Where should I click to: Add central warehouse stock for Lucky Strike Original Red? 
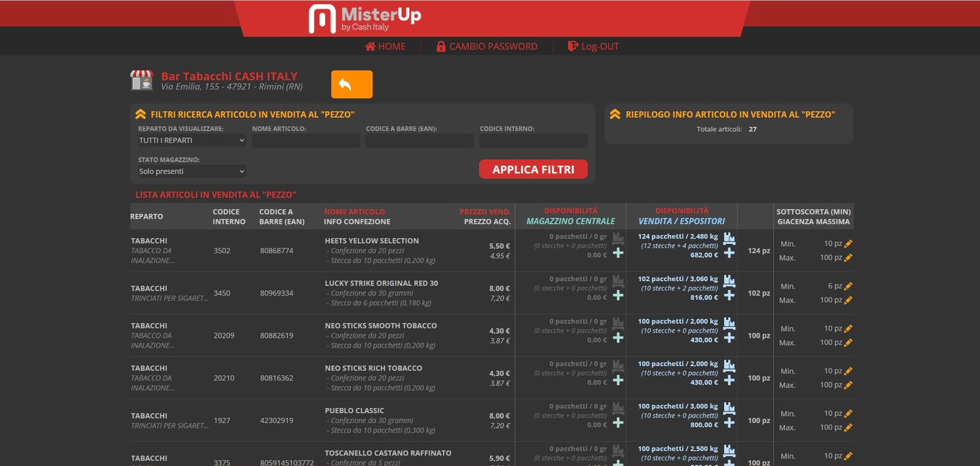618,295
